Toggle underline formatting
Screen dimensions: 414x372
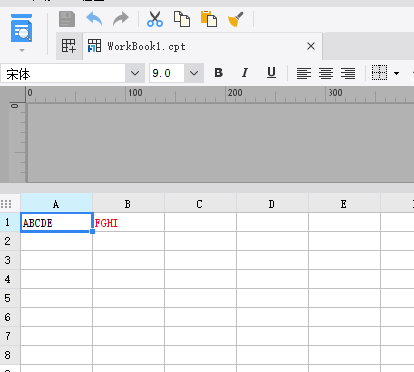click(271, 73)
